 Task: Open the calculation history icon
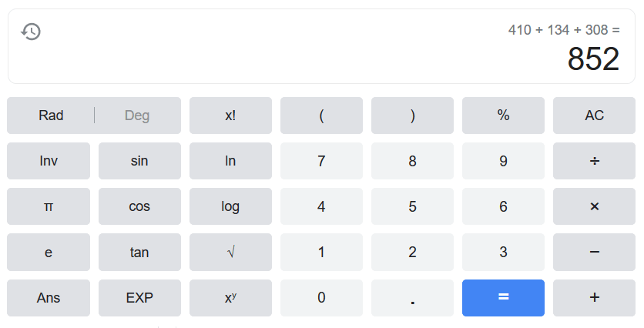(x=31, y=32)
